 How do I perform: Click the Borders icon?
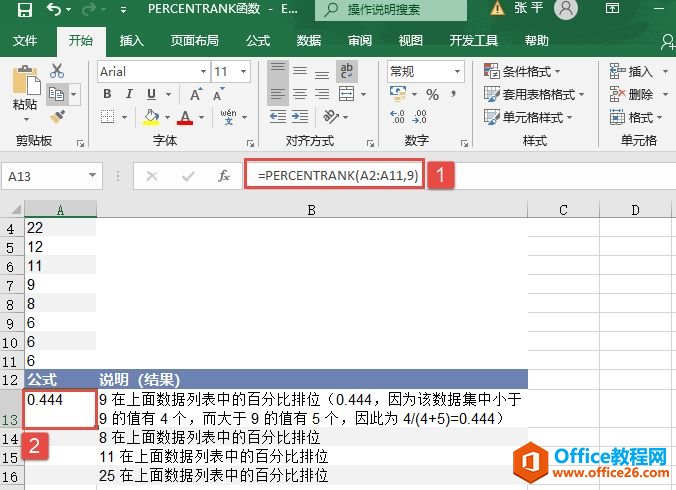107,116
